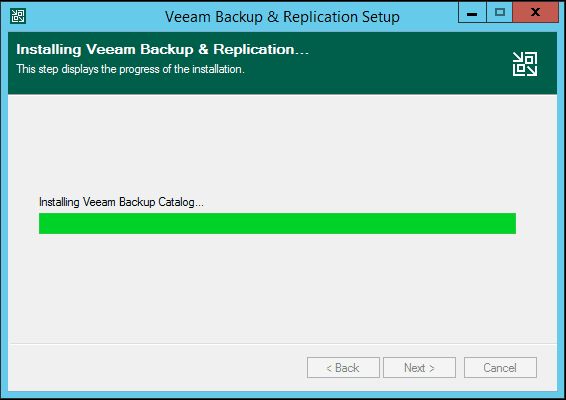Viewport: 566px width, 400px height.
Task: Go back with the < Back button
Action: pos(343,368)
